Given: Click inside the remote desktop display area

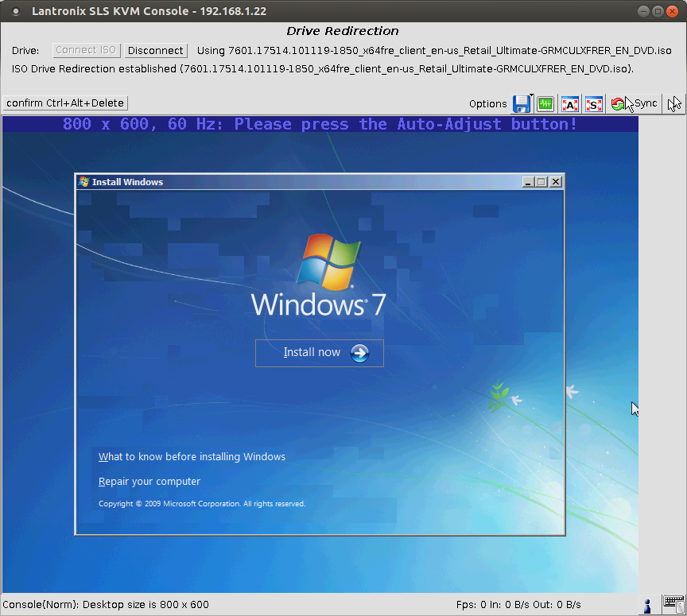Looking at the screenshot, I should click(x=318, y=564).
